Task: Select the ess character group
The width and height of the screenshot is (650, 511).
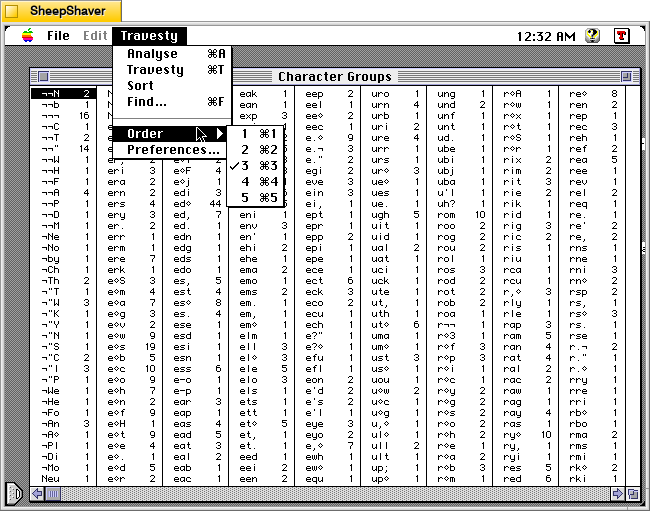Action: (x=196, y=368)
